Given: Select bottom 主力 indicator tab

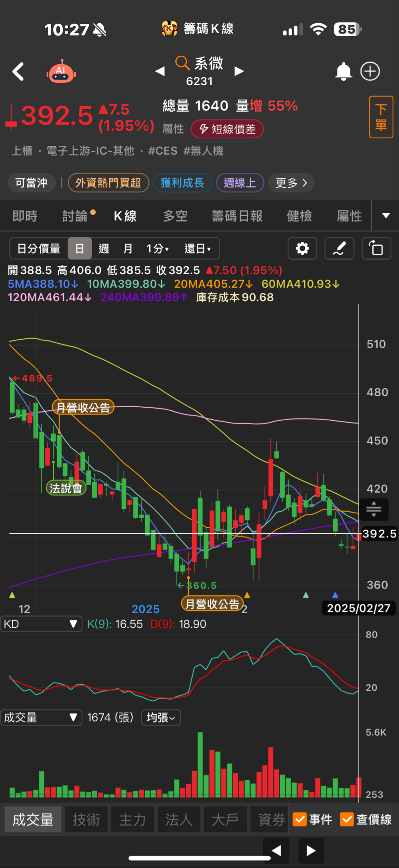Looking at the screenshot, I should pos(133,819).
